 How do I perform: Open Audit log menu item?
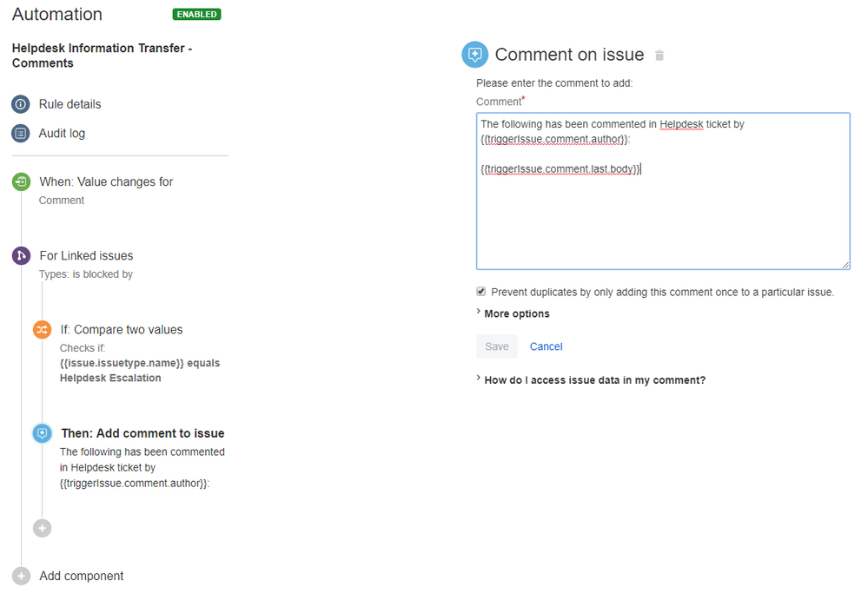tap(62, 134)
